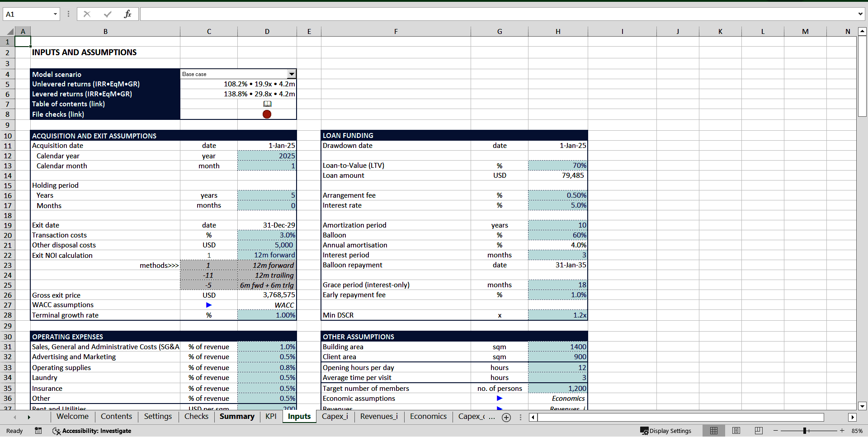Click the macro recording icon in status bar
This screenshot has height=437, width=868.
tap(38, 431)
